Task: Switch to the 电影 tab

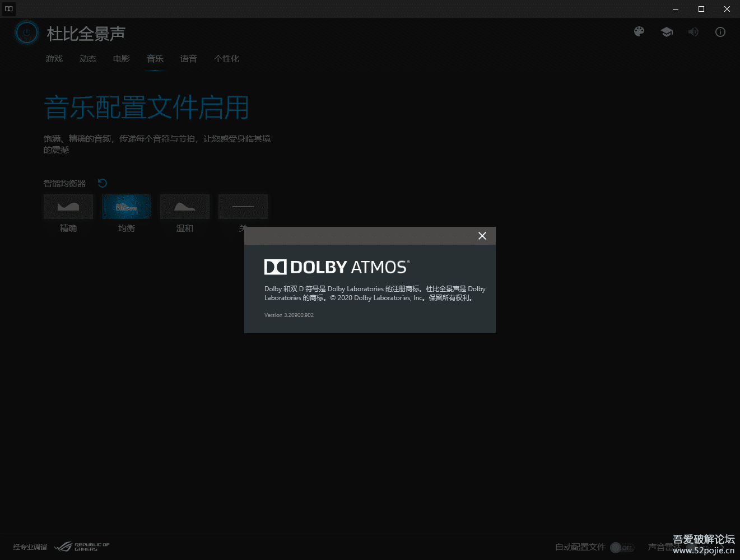Action: (x=122, y=59)
